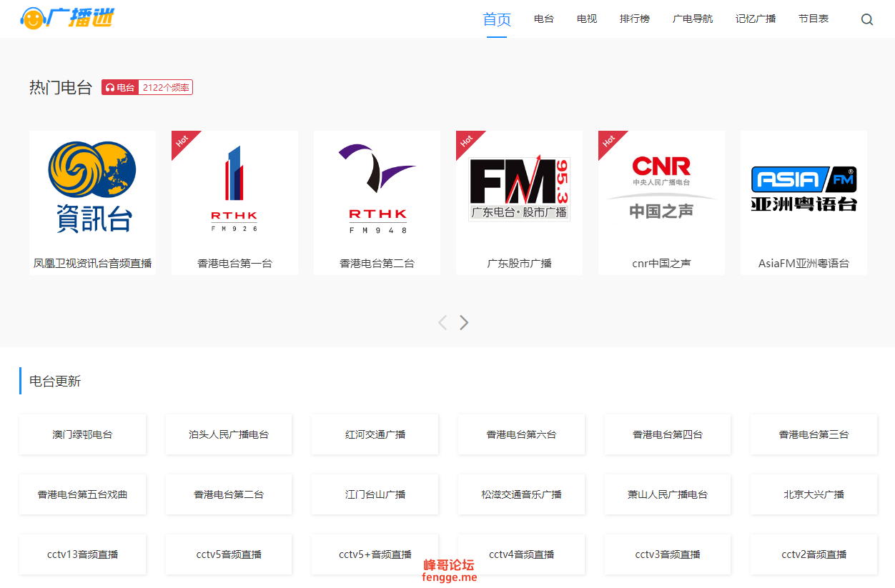Open the 广电导航 nav menu item
This screenshot has height=588, width=895.
click(x=693, y=19)
